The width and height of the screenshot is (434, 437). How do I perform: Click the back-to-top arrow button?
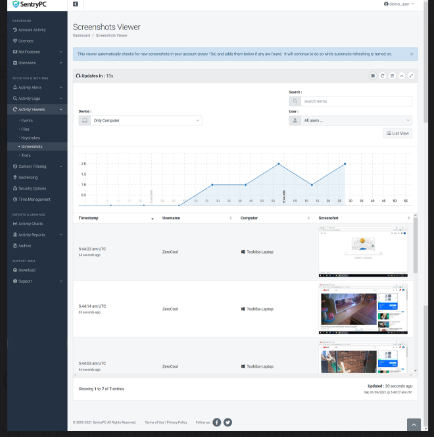pos(414,425)
